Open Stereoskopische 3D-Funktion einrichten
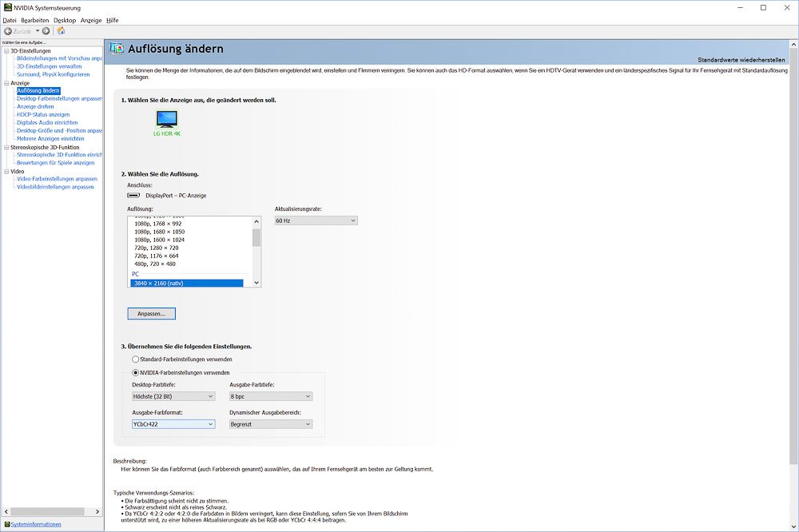The image size is (799, 532). pyautogui.click(x=59, y=155)
